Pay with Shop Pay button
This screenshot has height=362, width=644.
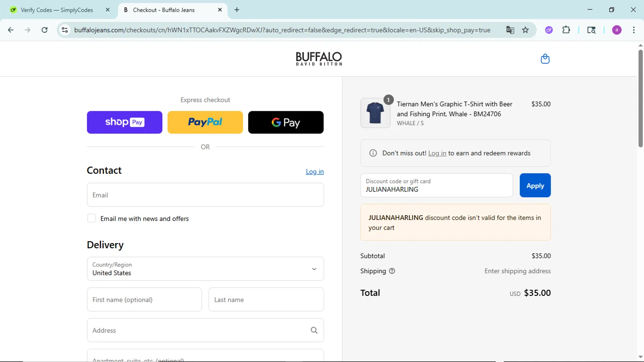coord(125,122)
